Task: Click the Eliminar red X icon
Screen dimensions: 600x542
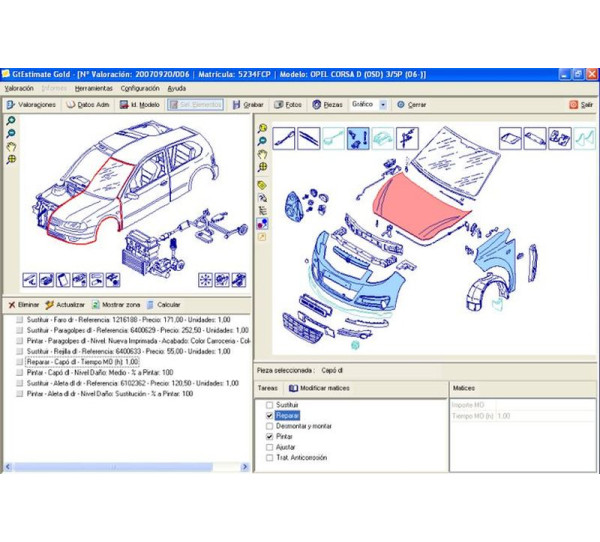Action: coord(11,304)
